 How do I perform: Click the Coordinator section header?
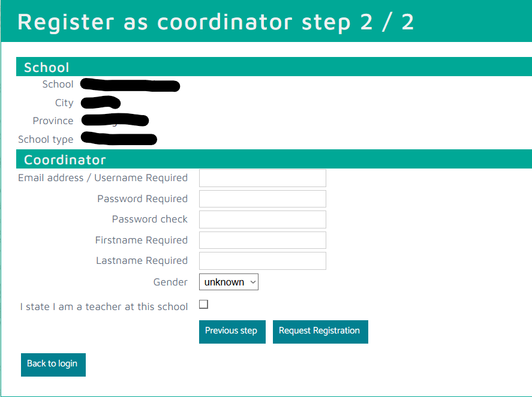coord(64,160)
